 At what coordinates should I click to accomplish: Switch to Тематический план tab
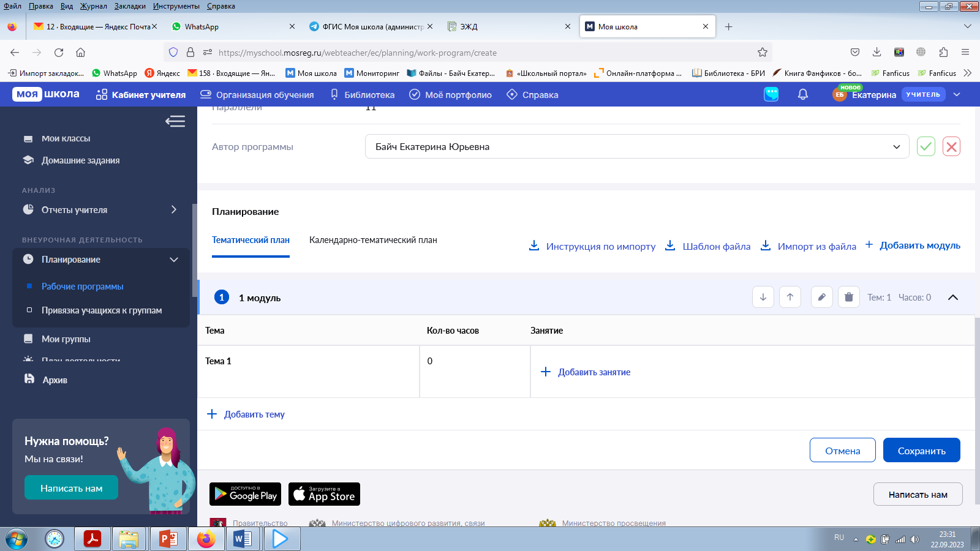251,240
